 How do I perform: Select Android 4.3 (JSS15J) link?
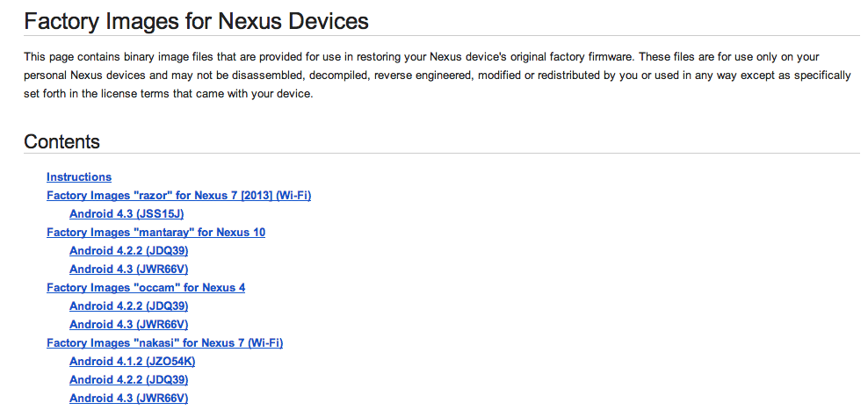tap(126, 214)
